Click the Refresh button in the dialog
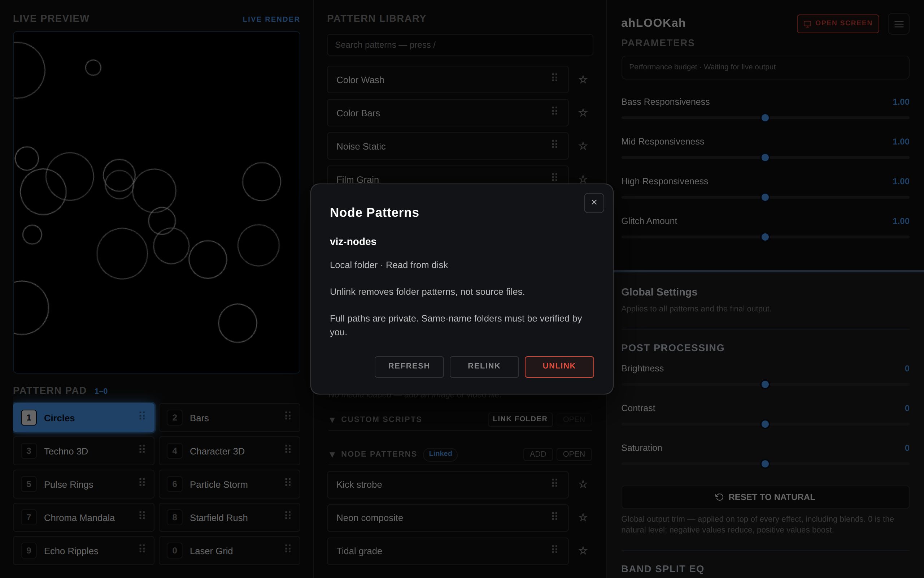 [409, 367]
